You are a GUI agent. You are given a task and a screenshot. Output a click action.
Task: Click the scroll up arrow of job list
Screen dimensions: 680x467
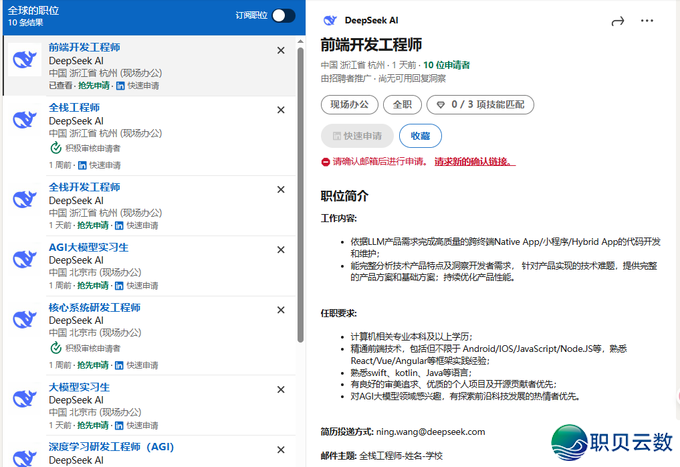(x=301, y=42)
